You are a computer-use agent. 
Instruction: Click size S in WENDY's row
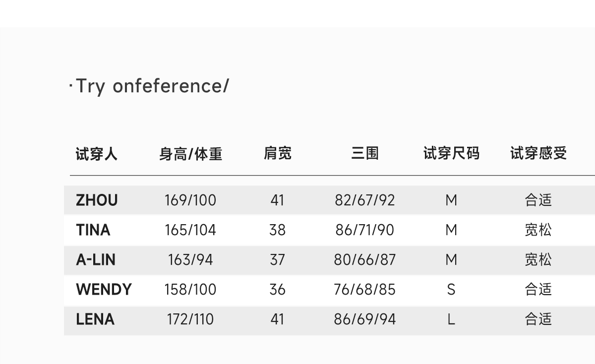(451, 290)
